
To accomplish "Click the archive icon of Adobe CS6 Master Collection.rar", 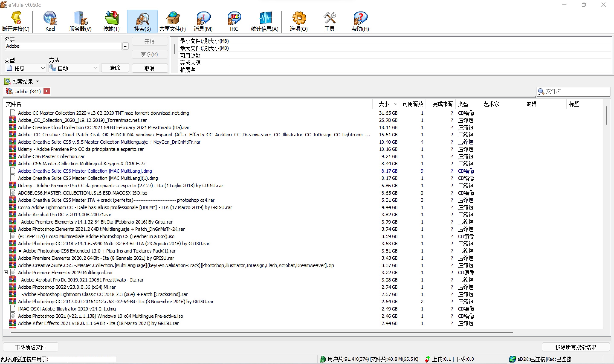I will coord(13,156).
